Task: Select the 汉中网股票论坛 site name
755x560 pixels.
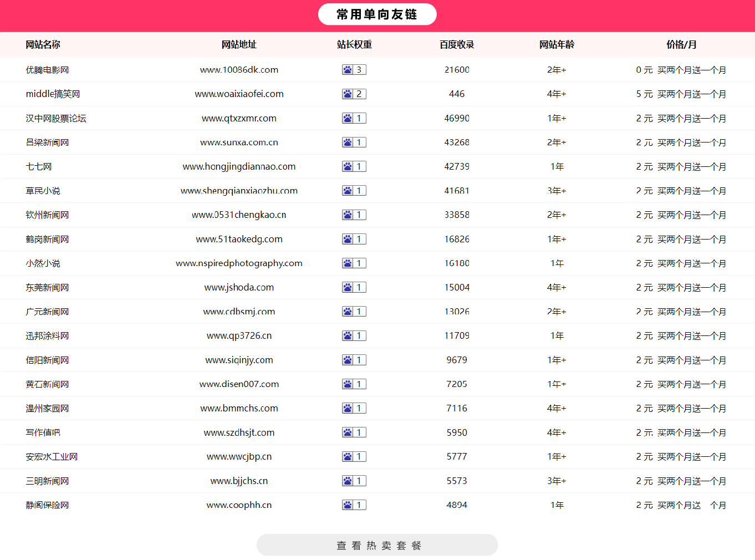Action: tap(56, 118)
